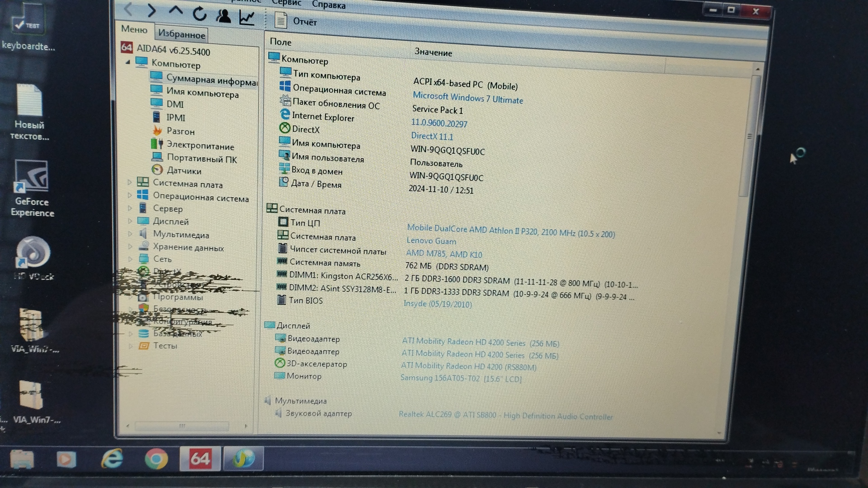Click the Lenovo Guam motherboard link
Image resolution: width=868 pixels, height=488 pixels.
(x=431, y=241)
